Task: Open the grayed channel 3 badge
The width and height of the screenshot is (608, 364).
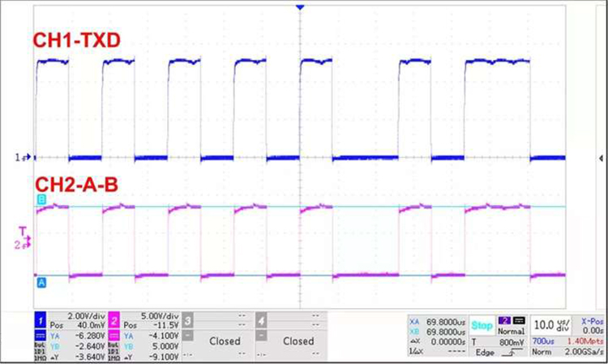Action: tap(188, 321)
